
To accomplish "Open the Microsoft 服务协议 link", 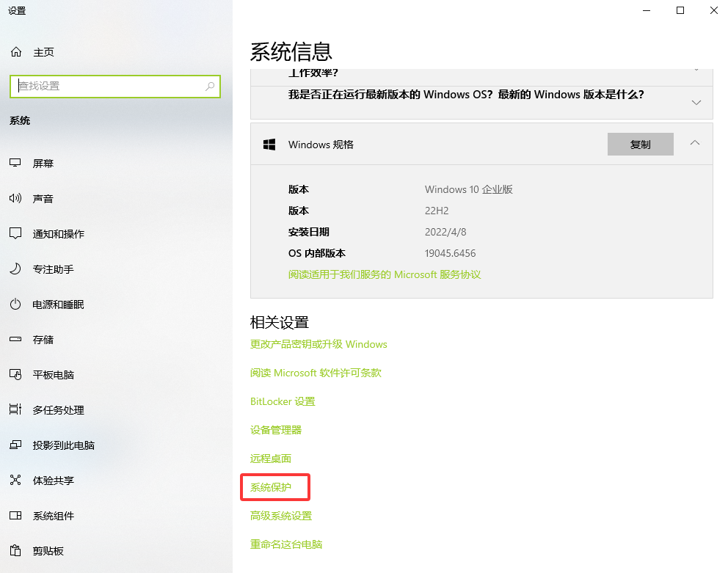I will coord(384,274).
